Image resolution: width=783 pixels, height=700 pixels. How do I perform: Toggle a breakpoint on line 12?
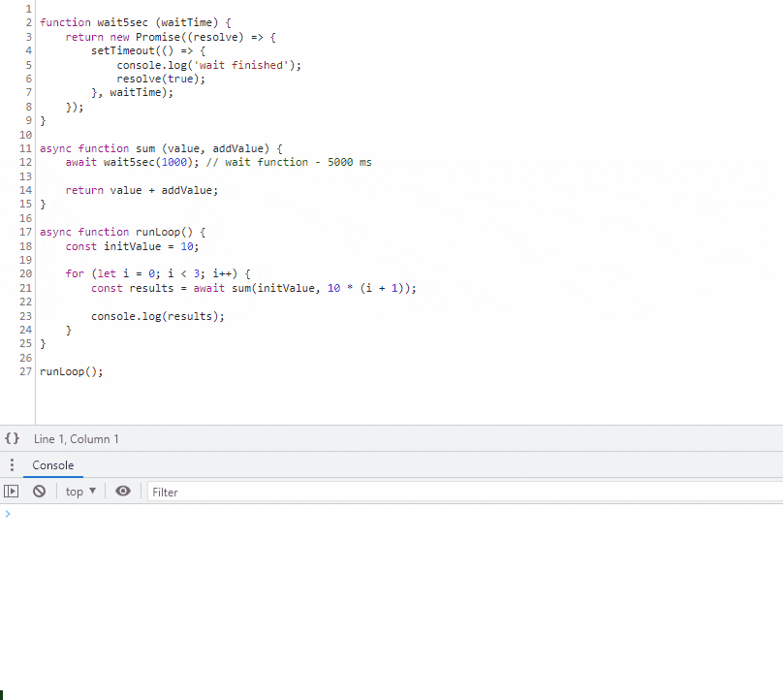25,162
